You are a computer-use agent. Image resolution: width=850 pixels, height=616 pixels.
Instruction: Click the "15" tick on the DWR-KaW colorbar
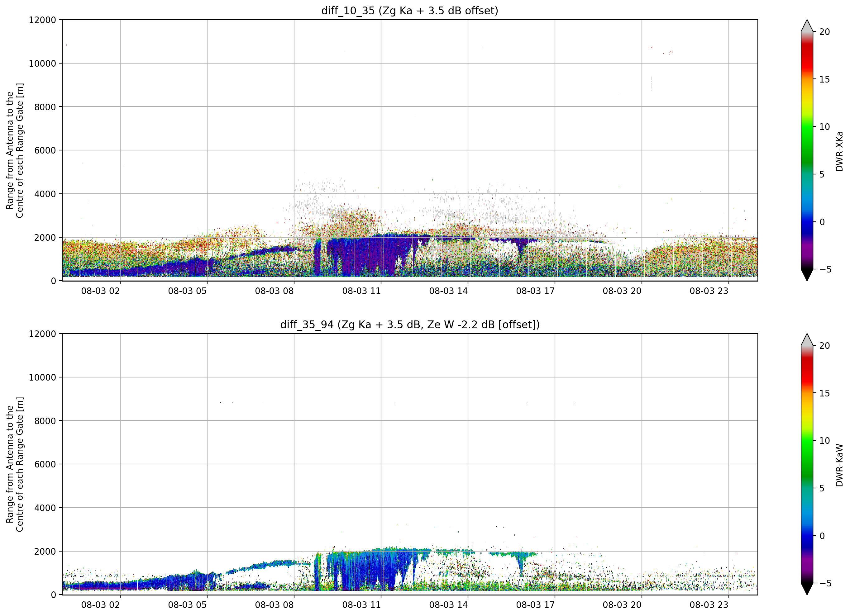tap(824, 393)
